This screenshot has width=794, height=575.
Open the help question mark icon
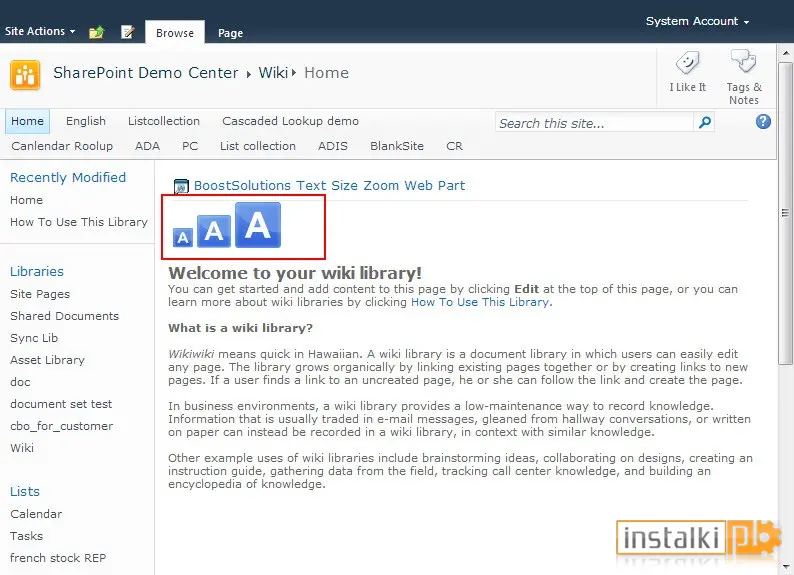tap(763, 121)
